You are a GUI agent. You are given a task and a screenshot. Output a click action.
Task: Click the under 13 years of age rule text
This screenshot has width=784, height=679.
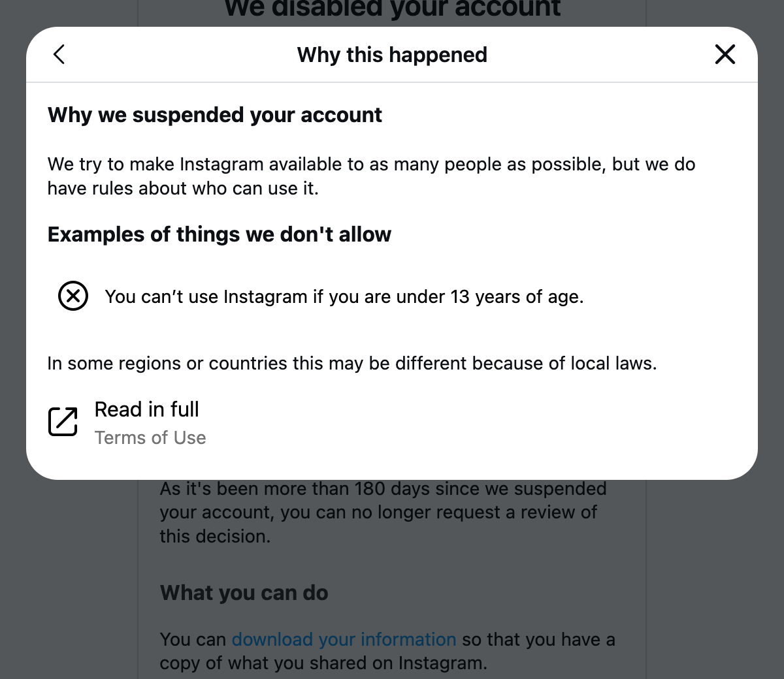pyautogui.click(x=344, y=296)
